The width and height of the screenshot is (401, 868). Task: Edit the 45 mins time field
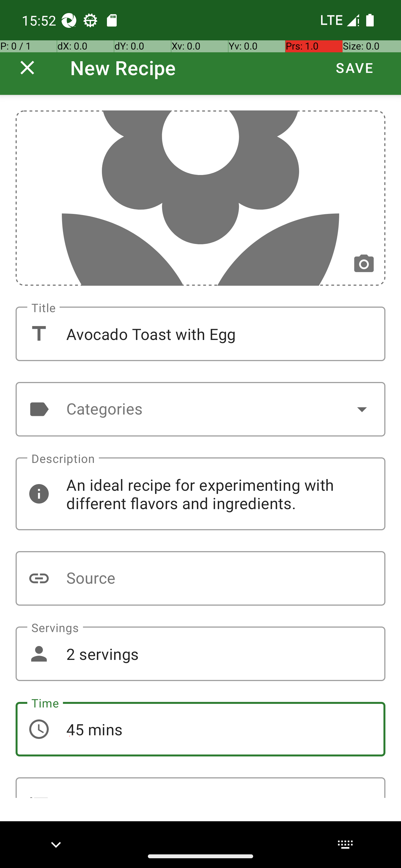tap(200, 729)
